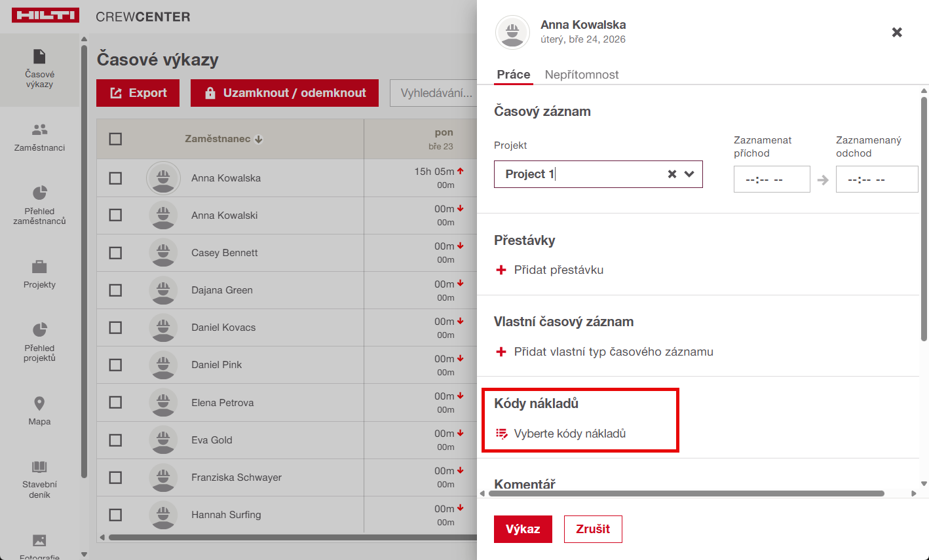
Task: Close the Anna Kowalska panel
Action: pos(897,32)
